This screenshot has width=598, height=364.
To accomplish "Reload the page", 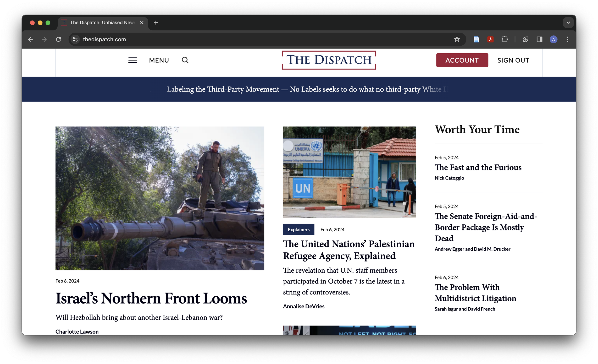I will [58, 39].
